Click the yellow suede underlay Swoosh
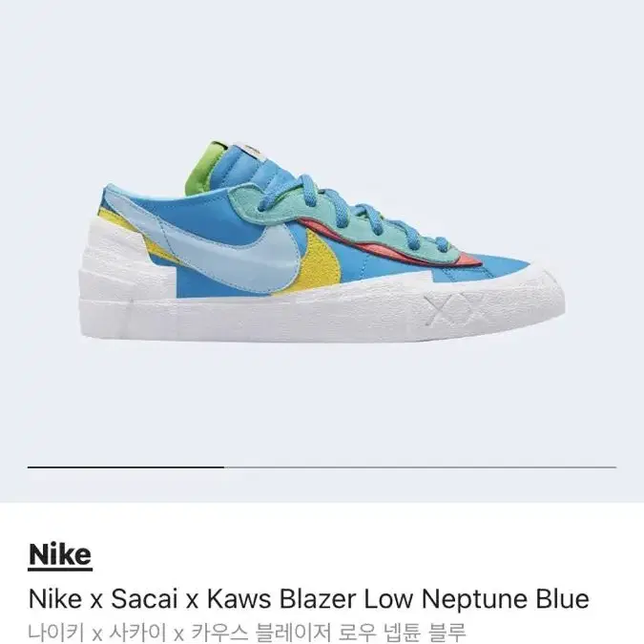 pos(324,254)
